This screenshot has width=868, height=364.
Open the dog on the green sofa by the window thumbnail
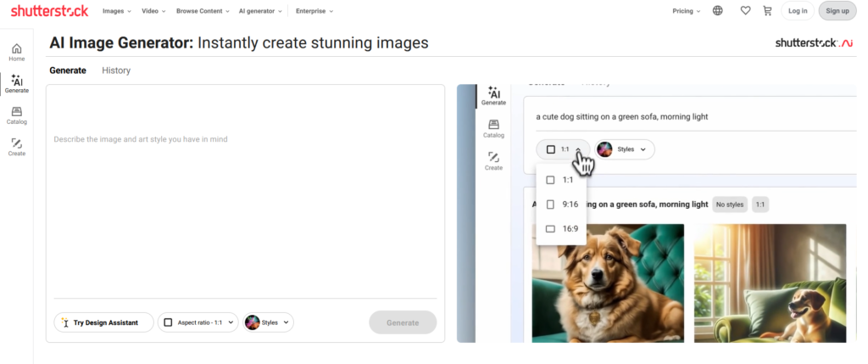coord(770,283)
